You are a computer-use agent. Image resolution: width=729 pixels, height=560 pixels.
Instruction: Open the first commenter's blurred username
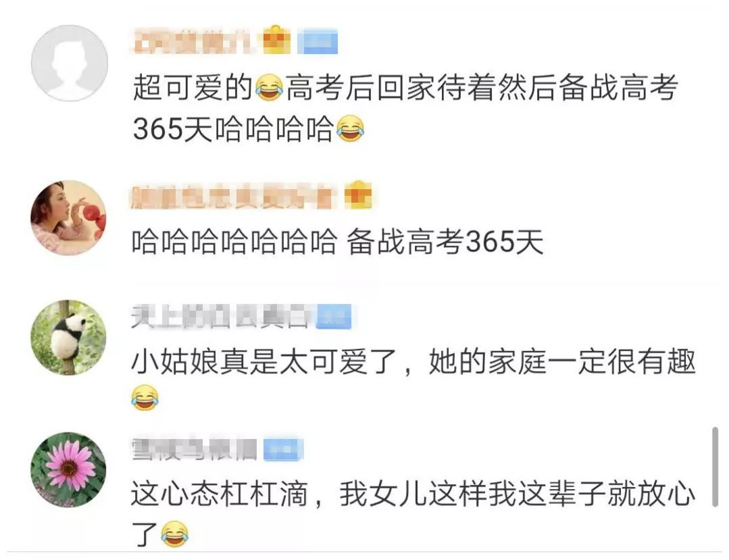pyautogui.click(x=195, y=42)
